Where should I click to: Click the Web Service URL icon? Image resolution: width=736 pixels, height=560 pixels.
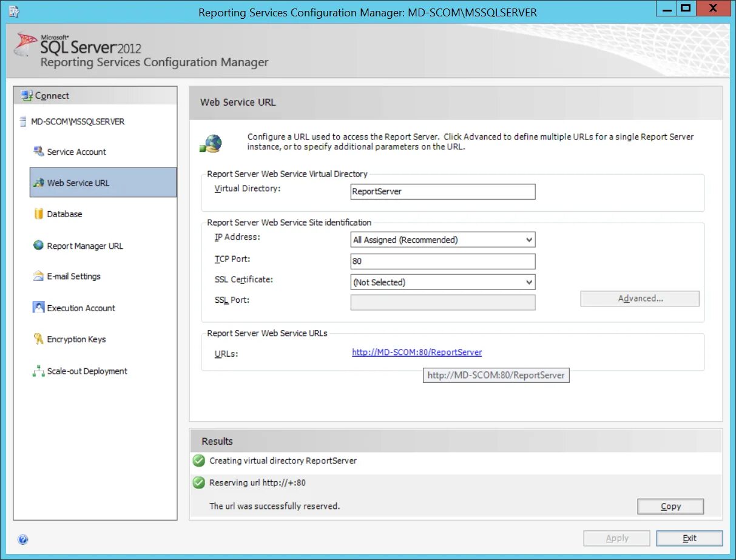point(38,183)
